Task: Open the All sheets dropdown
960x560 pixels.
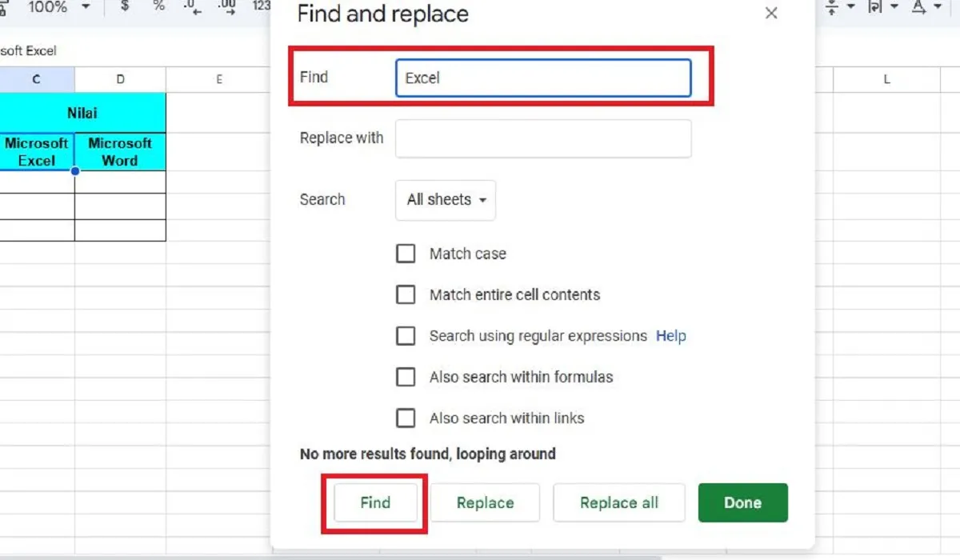Action: (x=445, y=200)
